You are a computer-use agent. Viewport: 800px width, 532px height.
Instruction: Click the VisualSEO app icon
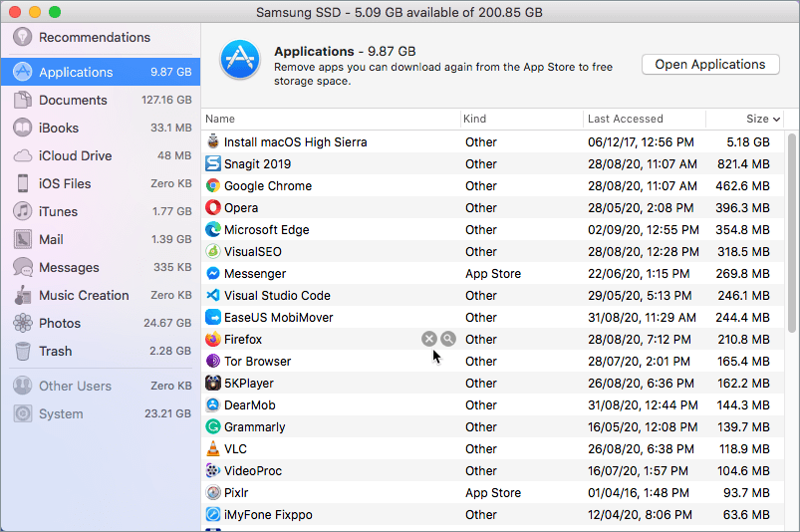pyautogui.click(x=213, y=251)
